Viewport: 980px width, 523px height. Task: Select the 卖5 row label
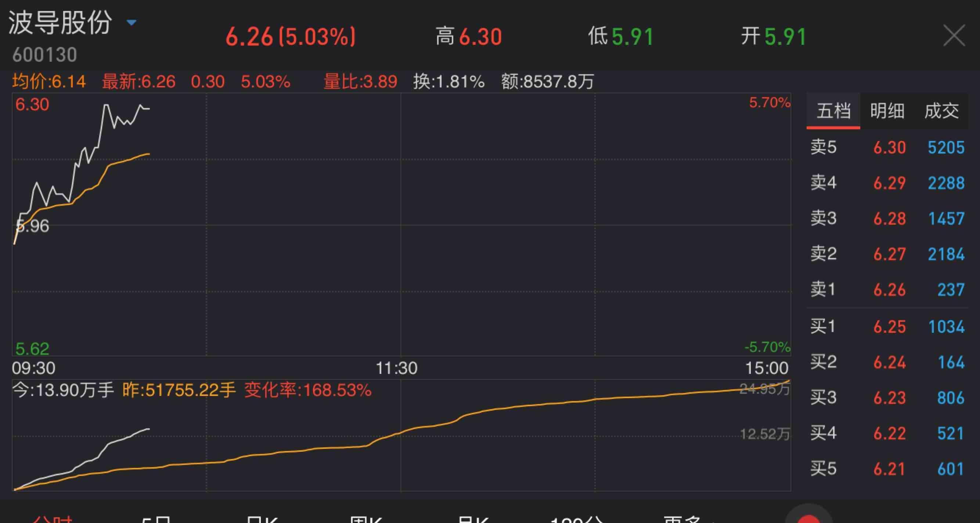pyautogui.click(x=823, y=147)
